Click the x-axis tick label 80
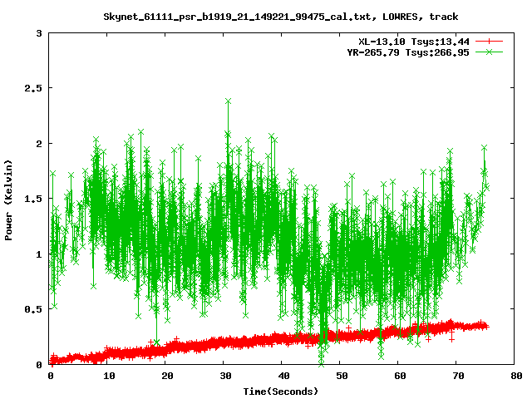Screen dimensions: 532x399 [x=516, y=376]
